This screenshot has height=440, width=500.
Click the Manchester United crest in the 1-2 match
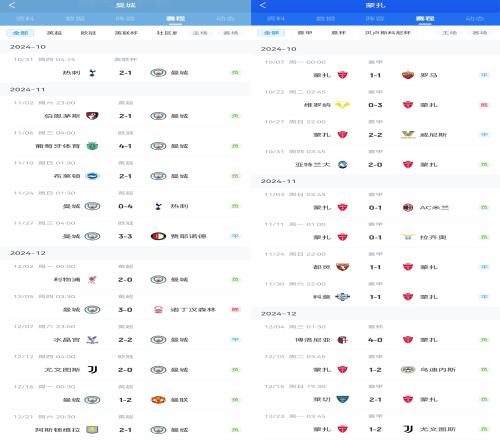(158, 400)
